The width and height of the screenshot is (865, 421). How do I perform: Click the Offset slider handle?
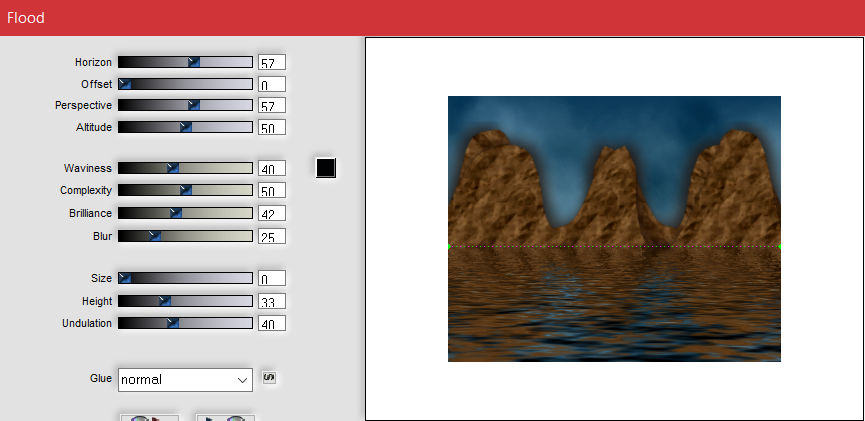[125, 84]
